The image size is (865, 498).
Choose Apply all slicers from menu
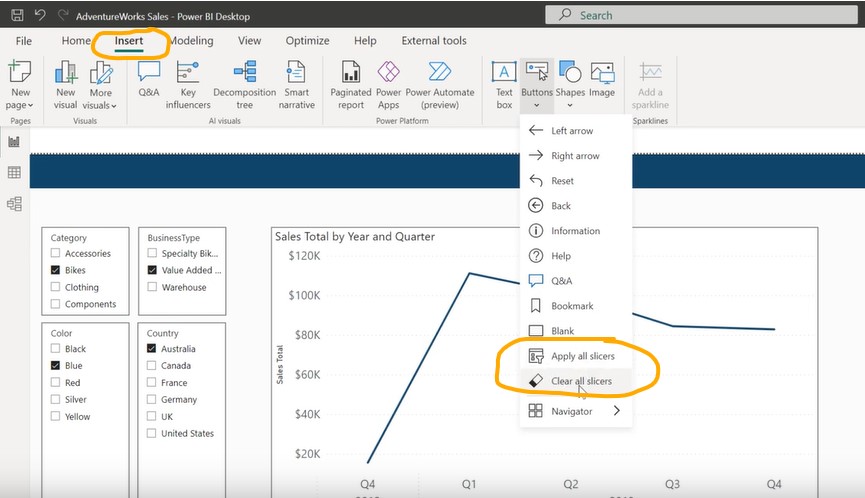(x=582, y=356)
